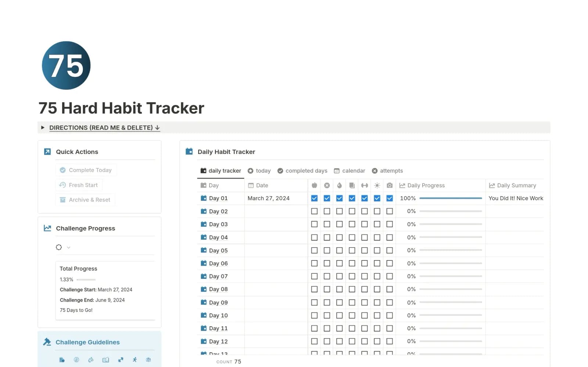Click the running person guideline icon

[x=135, y=360]
